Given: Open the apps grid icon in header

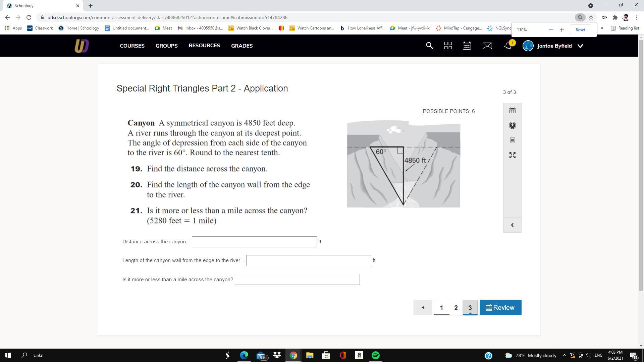Looking at the screenshot, I should coord(448,46).
